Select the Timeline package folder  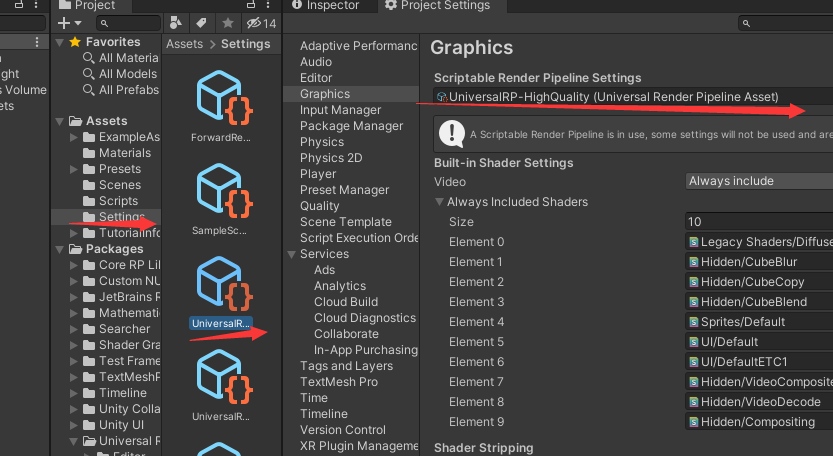pos(115,393)
